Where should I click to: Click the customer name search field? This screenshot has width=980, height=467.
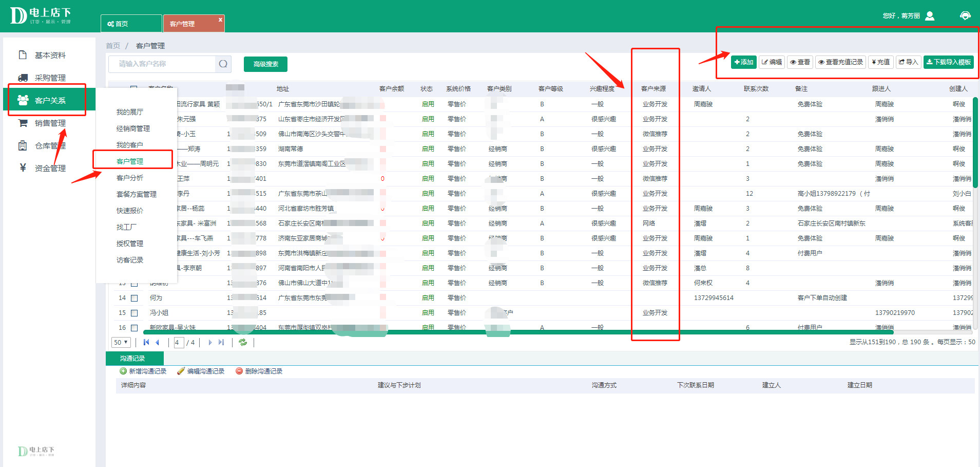162,64
